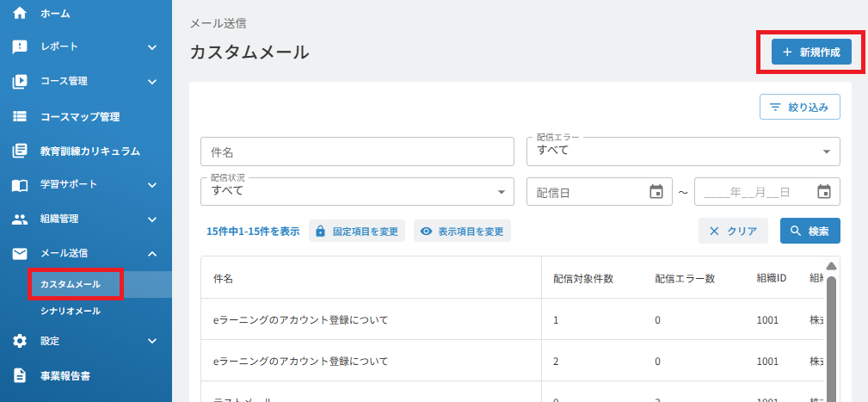Click メール送信 breadcrumb text above title

(219, 23)
